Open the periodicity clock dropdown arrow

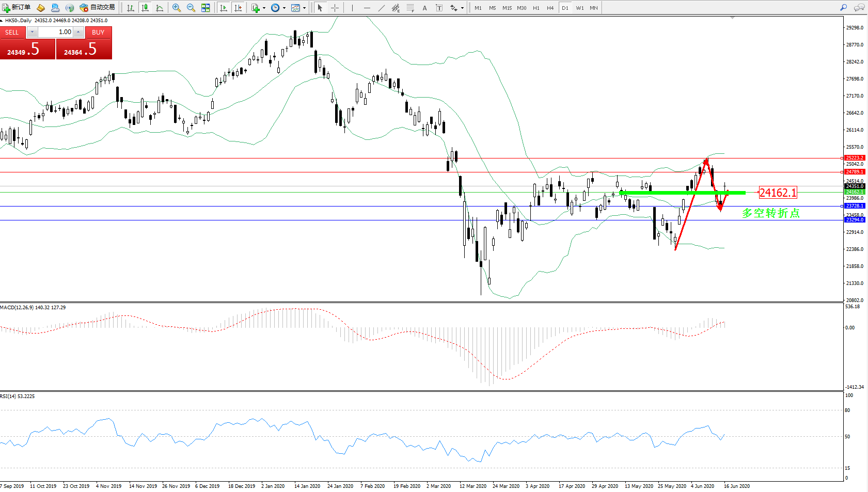(284, 8)
